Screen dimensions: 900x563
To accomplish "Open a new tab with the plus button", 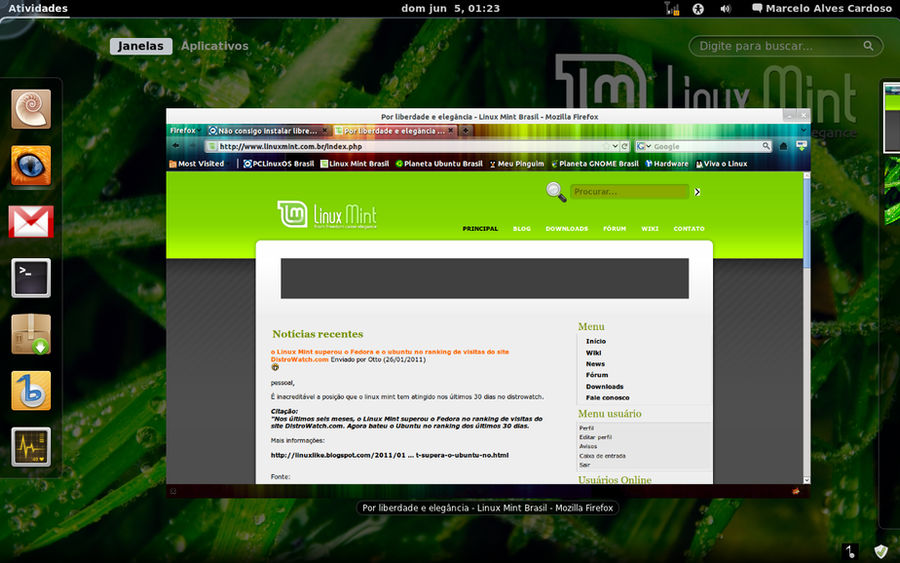I will [465, 131].
